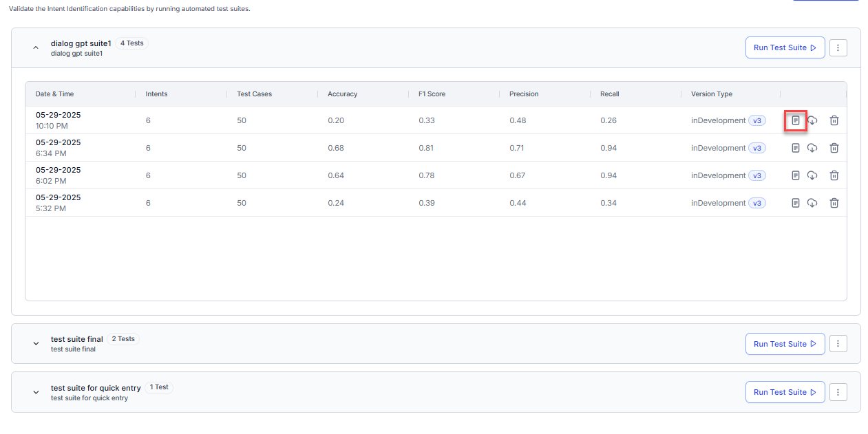Download results of the 6:34 PM run
Image resolution: width=868 pixels, height=434 pixels.
pyautogui.click(x=812, y=148)
